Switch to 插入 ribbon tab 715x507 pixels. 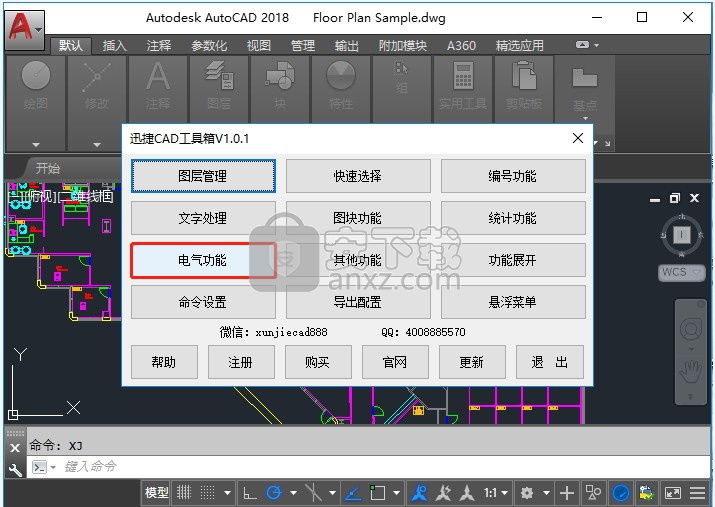point(114,46)
